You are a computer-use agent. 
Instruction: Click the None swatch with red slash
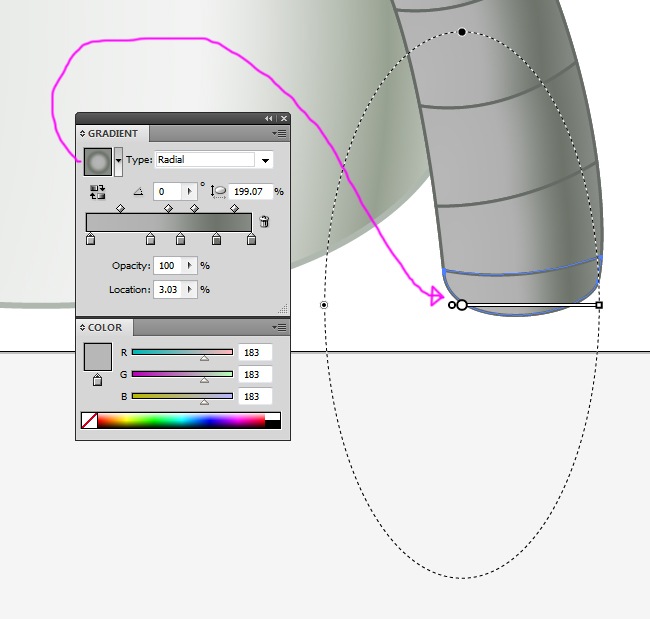click(x=89, y=420)
